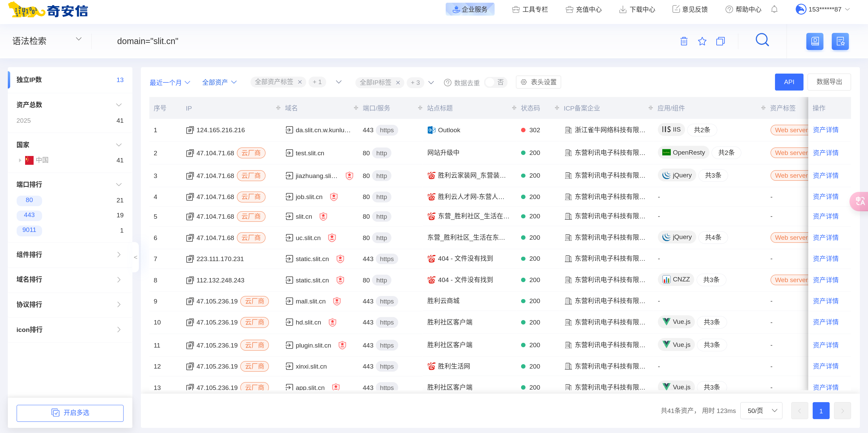Open the notification bell
868x433 pixels.
point(774,9)
